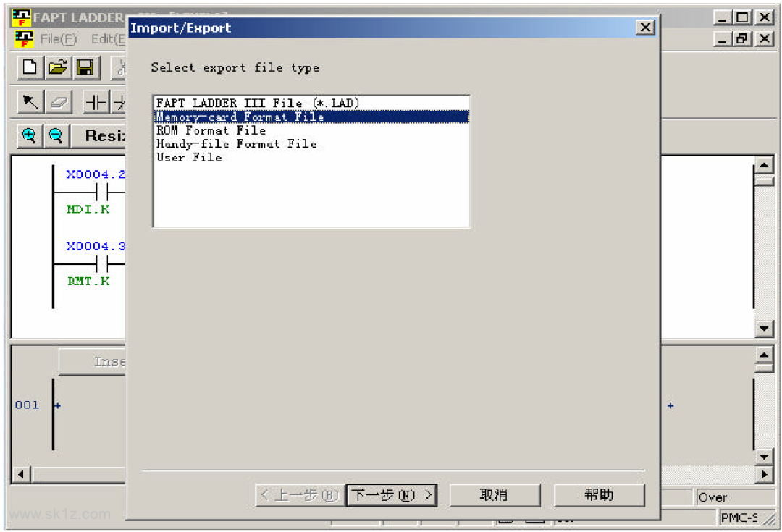Open a program using the folder icon
This screenshot has height=532, width=782.
[57, 67]
